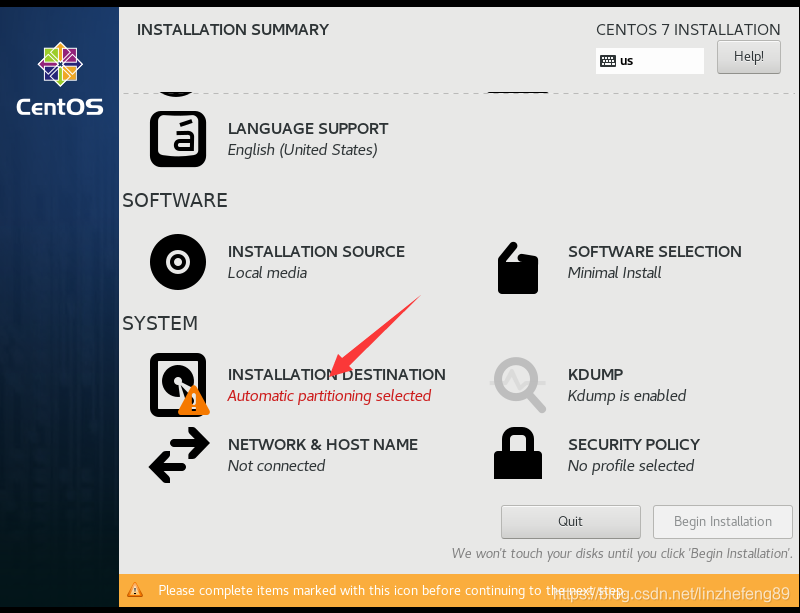Open SOFTWARE SELECTION label
Screen dimensions: 800x613
pos(655,252)
